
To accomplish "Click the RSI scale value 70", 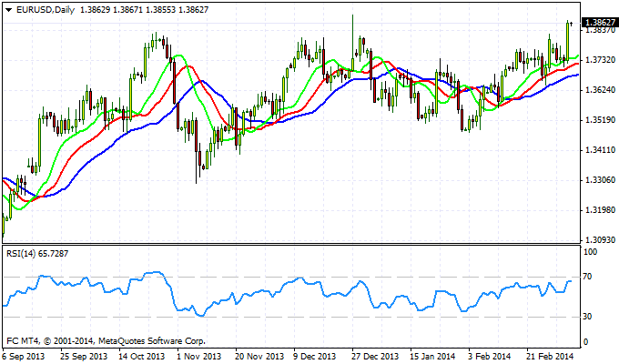I will point(588,277).
